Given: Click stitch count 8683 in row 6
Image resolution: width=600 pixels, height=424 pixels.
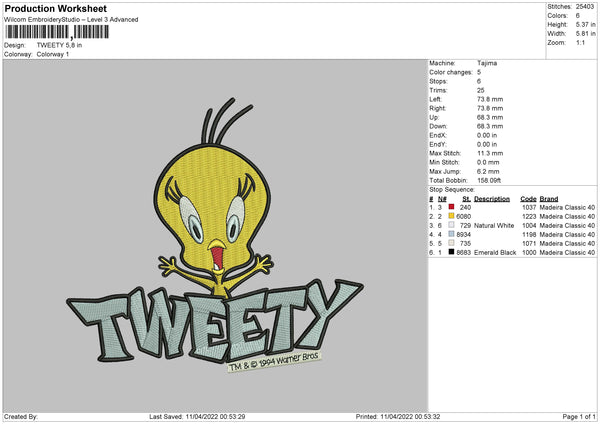Looking at the screenshot, I should pos(463,253).
